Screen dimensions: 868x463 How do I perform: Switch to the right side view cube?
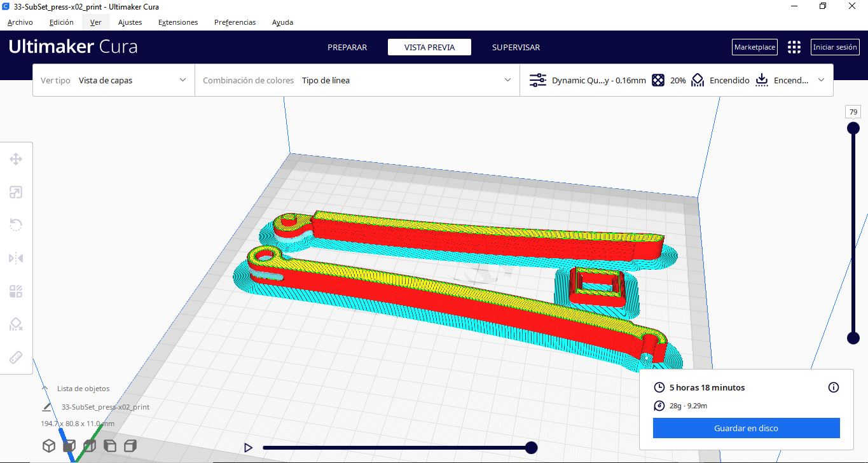pos(130,446)
